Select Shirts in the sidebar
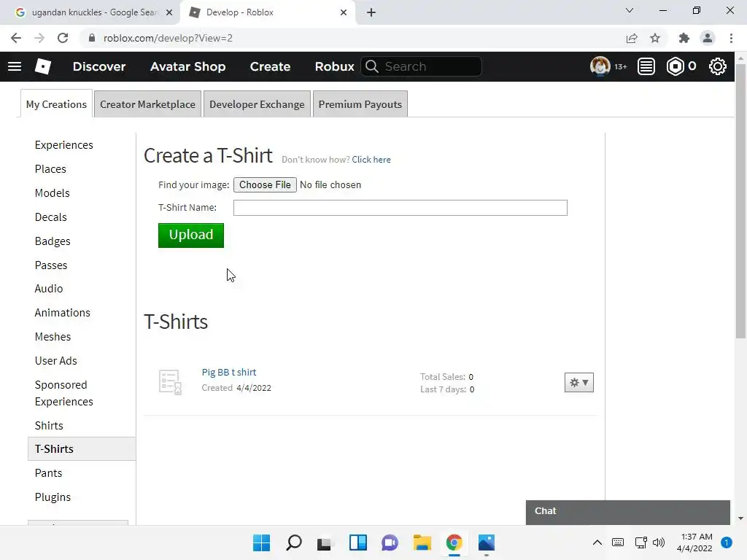Screen dimensions: 747x560 (x=49, y=426)
